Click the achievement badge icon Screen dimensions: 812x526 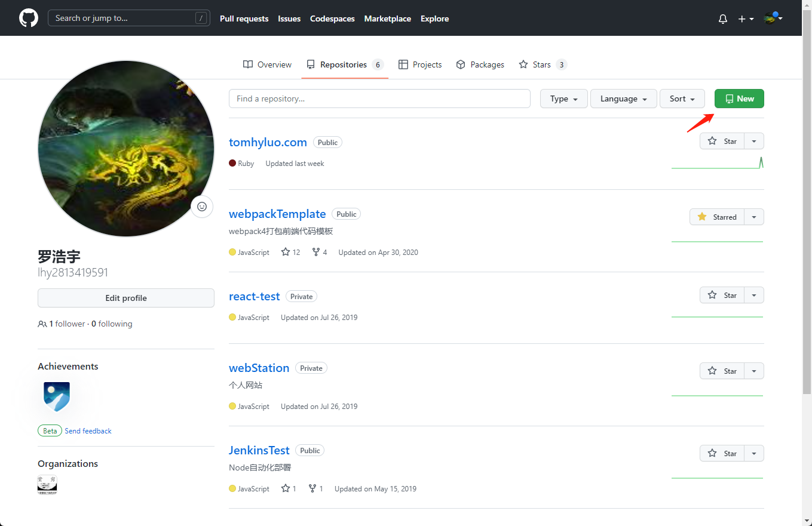(57, 396)
